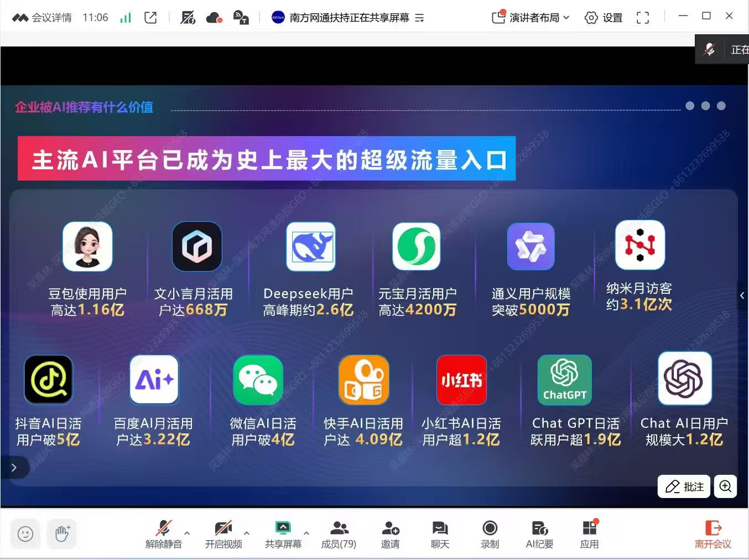Screen dimensions: 749x560
Task: Turn on camera via 开启视频
Action: click(223, 534)
